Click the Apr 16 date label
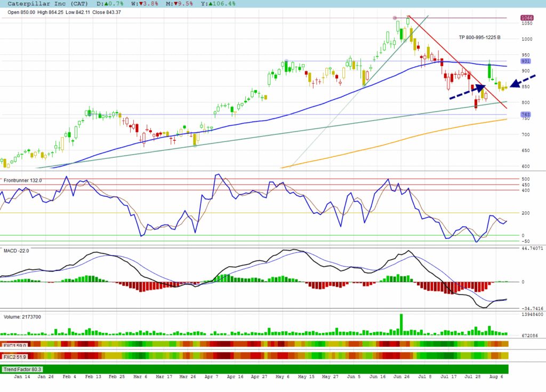 [x=235, y=377]
